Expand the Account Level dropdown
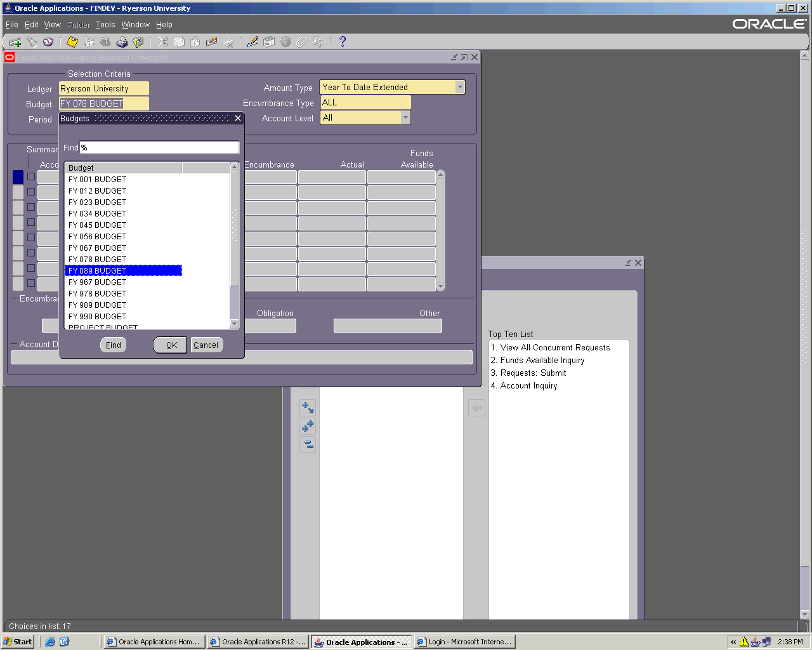Screen dimensions: 812x650 tap(405, 118)
